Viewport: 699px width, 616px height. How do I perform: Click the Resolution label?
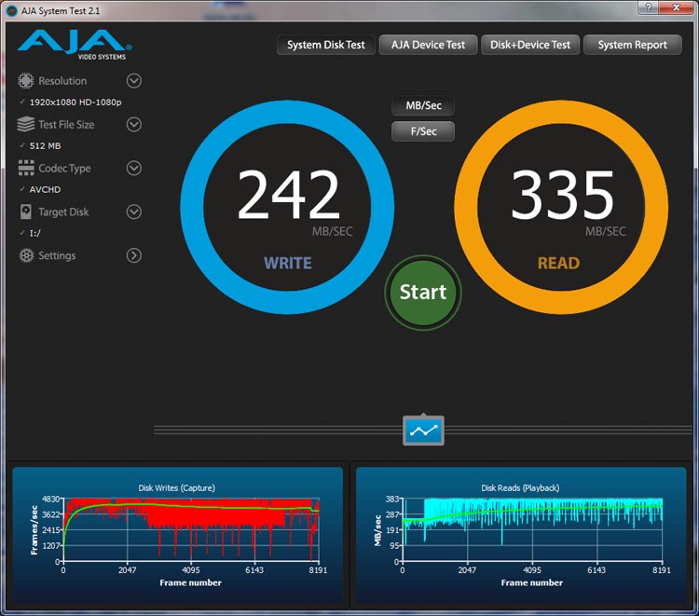click(62, 81)
